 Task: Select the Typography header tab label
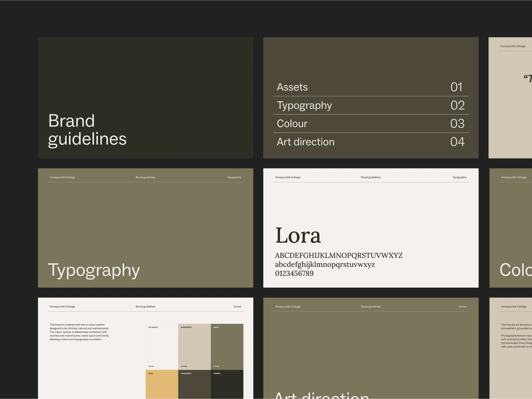[460, 177]
